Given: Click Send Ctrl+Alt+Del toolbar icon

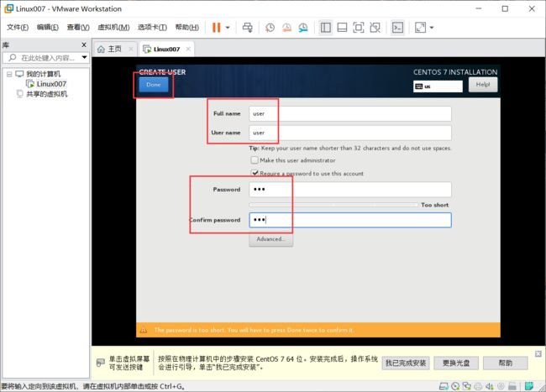Looking at the screenshot, I should tap(248, 28).
